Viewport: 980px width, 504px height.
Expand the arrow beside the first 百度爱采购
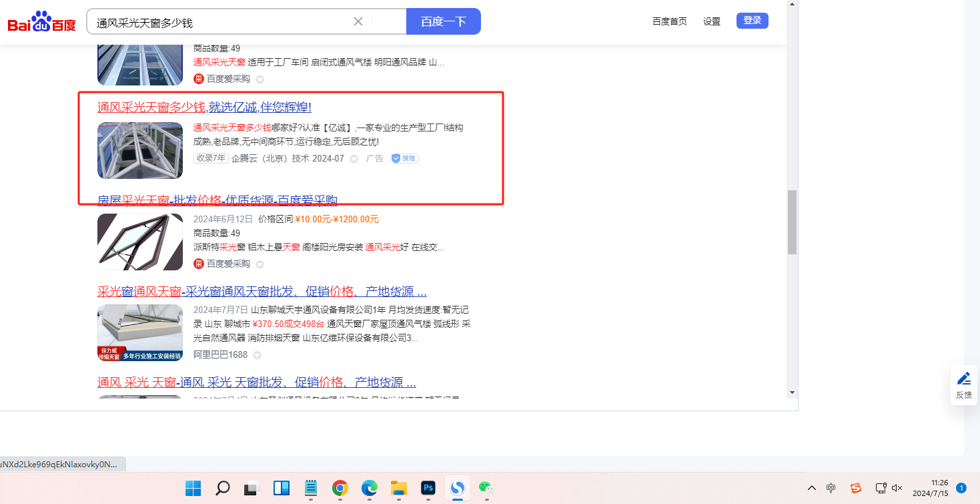(260, 79)
